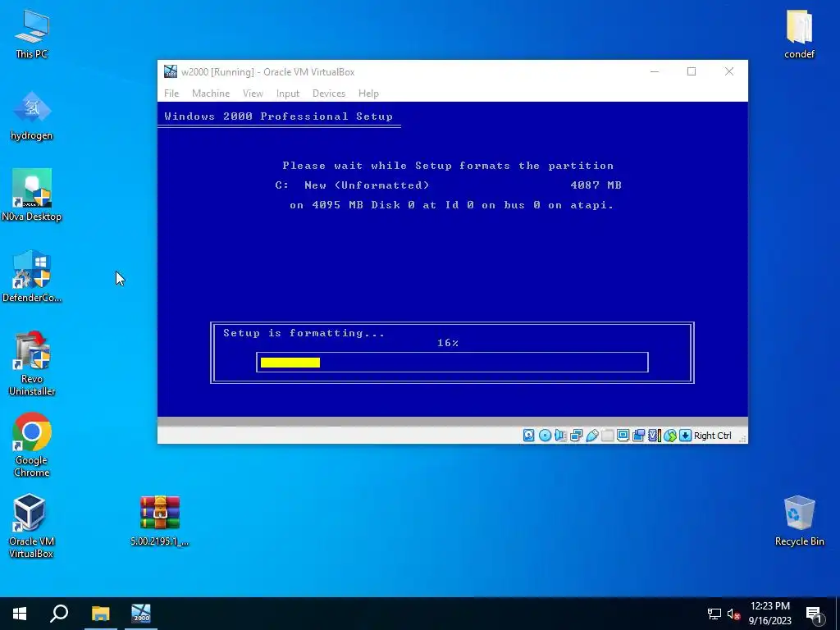Select the Oracle VM VirtualBox desktop shortcut
The width and height of the screenshot is (840, 630).
click(x=32, y=526)
